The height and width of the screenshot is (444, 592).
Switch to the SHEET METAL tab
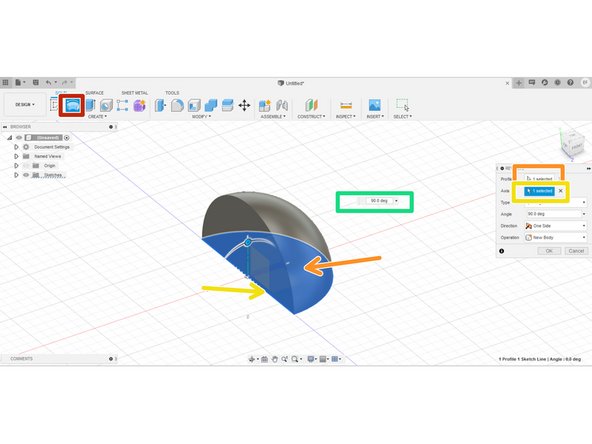pyautogui.click(x=134, y=93)
